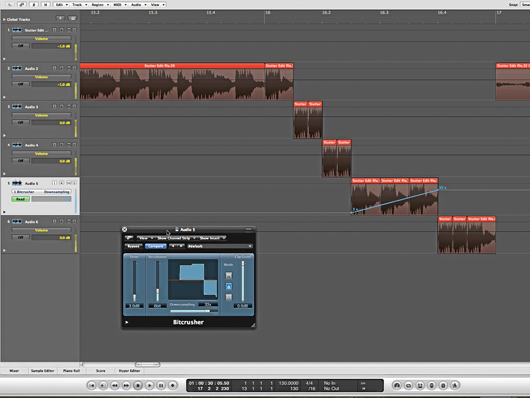
Task: Switch to the Piano Roll tab
Action: point(71,371)
